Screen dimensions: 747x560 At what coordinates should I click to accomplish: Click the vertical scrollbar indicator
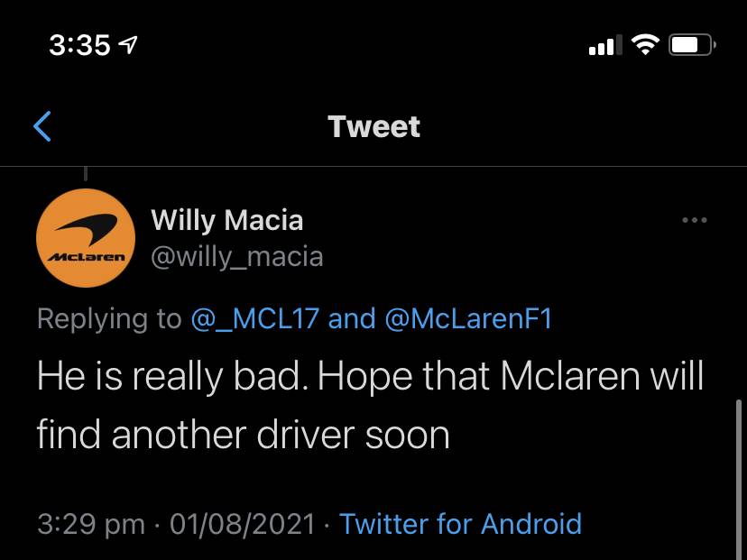pos(738,480)
